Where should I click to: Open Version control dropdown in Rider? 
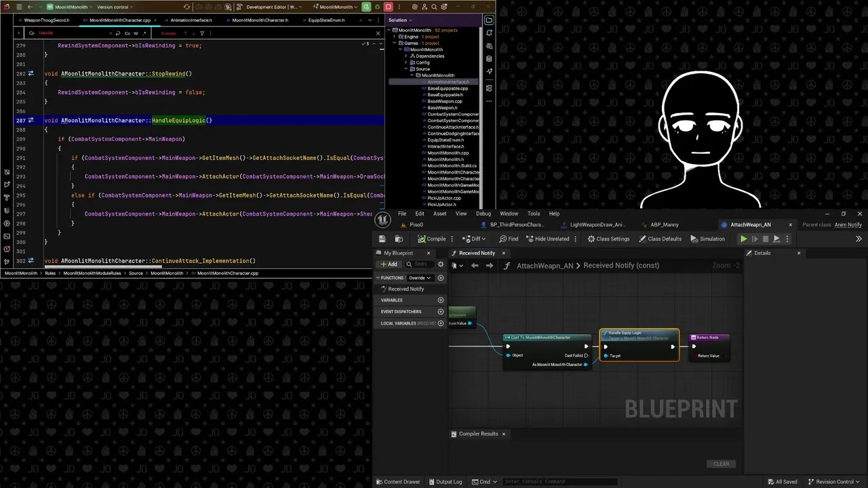115,7
